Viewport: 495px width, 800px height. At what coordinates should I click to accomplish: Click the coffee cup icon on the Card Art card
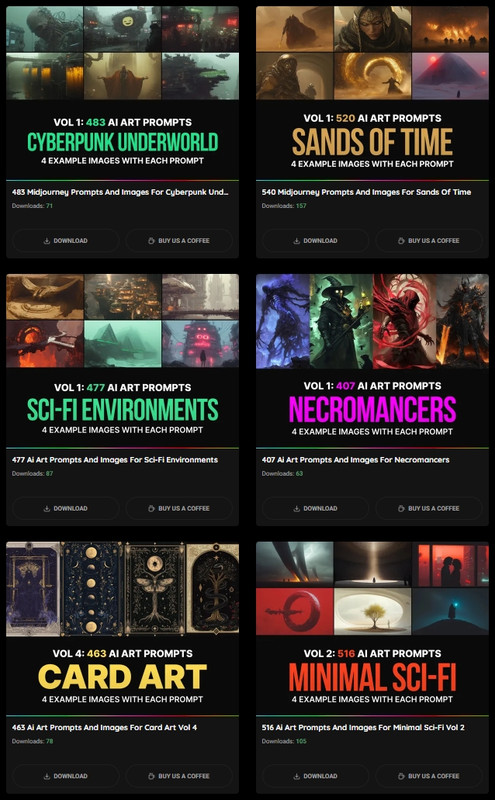[x=151, y=777]
